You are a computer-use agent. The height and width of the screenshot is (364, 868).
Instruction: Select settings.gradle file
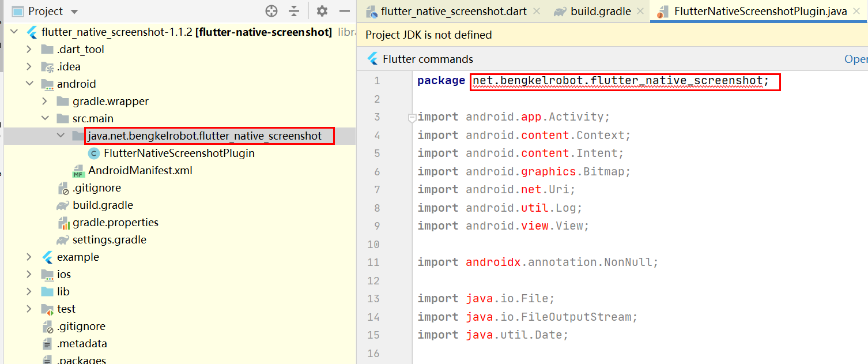click(x=110, y=239)
